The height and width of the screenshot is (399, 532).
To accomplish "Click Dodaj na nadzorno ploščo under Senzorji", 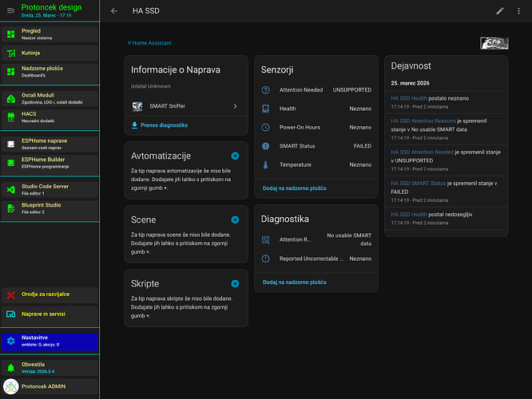I will (295, 188).
